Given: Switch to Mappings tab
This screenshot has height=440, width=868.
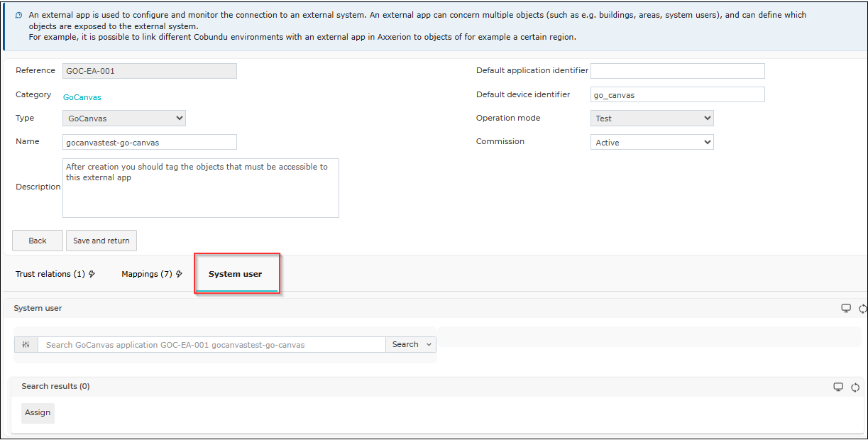Looking at the screenshot, I should [x=152, y=274].
